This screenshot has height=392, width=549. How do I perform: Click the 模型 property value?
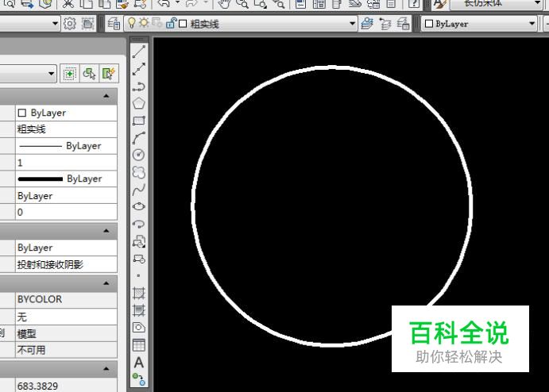click(66, 333)
